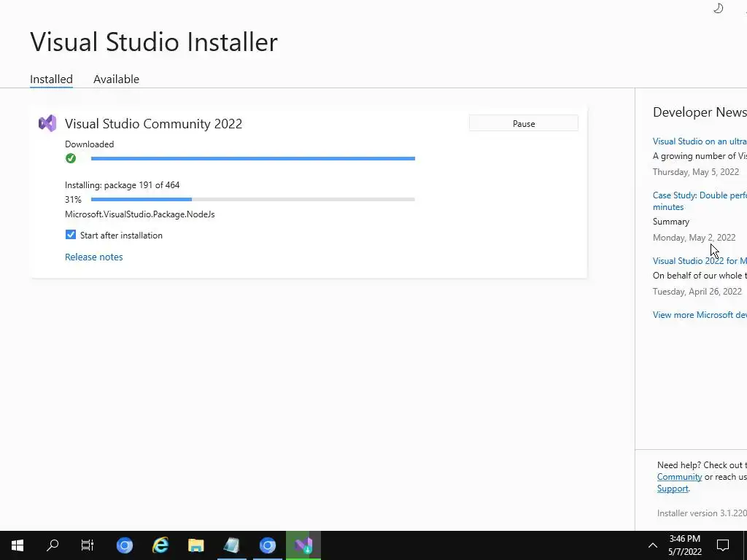Toggle night mode moon icon

click(x=718, y=7)
